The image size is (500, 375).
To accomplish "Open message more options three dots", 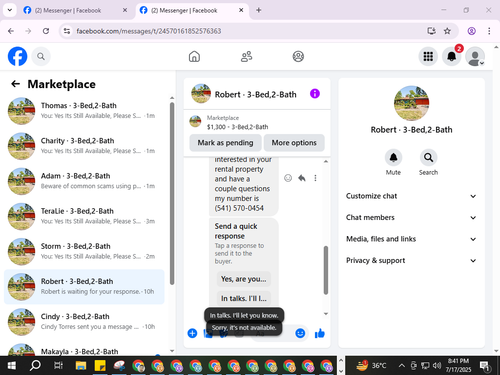I will click(x=315, y=178).
